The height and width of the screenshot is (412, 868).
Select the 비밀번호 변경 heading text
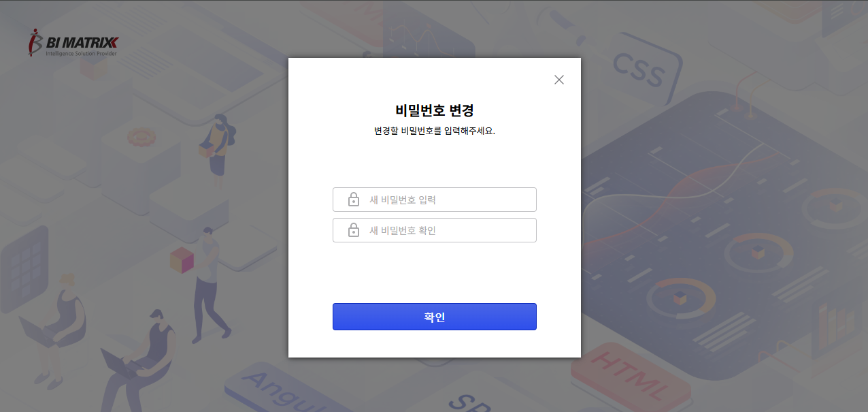click(x=435, y=110)
